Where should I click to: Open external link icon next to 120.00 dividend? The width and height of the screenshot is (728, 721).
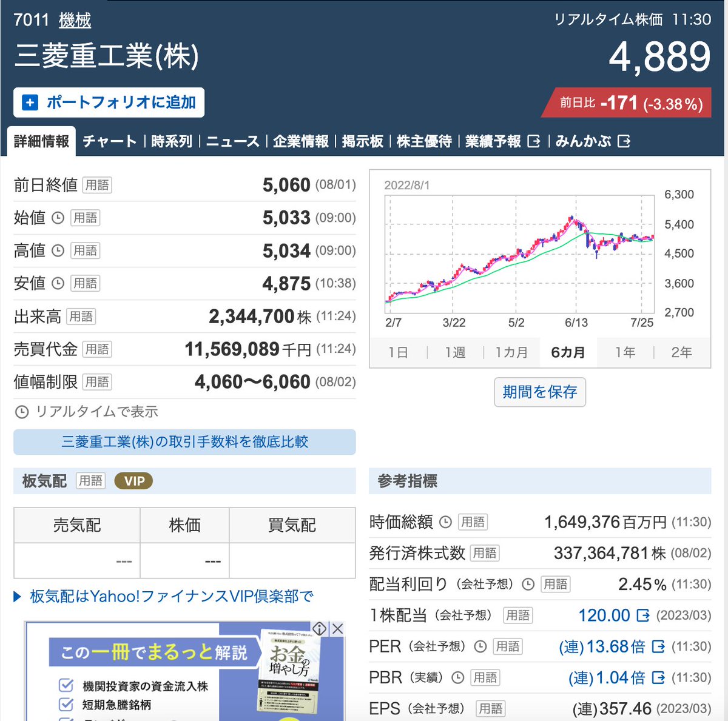coord(643,615)
